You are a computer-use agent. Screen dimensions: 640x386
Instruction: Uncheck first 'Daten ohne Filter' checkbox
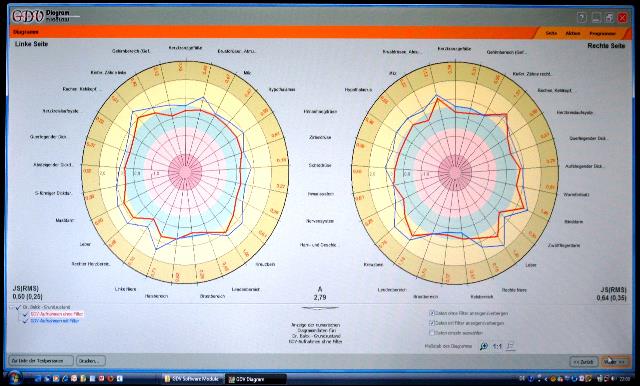432,313
